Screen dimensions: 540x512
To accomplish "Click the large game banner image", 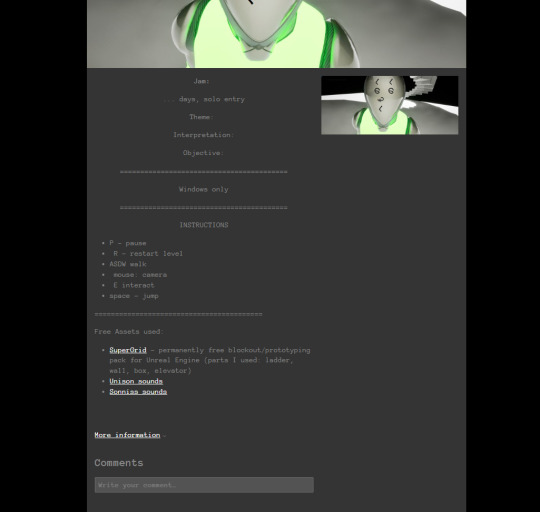I will coord(277,34).
